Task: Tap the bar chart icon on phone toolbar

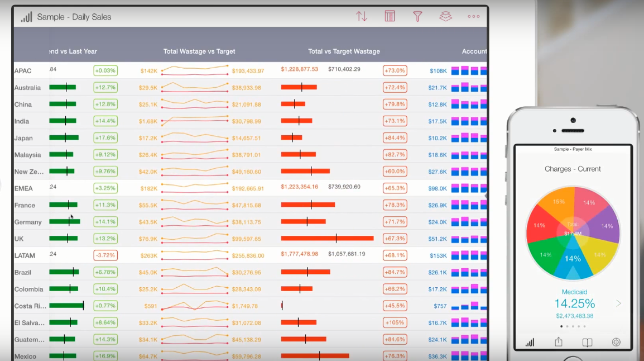Action: pos(530,342)
